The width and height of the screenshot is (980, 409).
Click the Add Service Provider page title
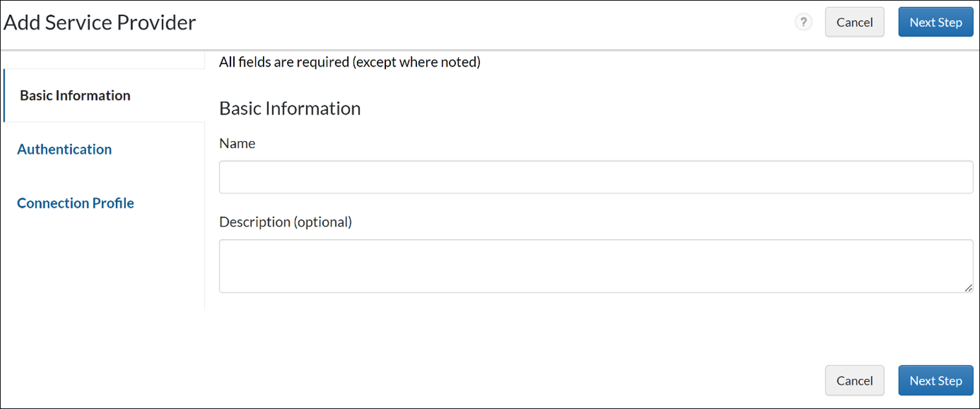pyautogui.click(x=100, y=23)
